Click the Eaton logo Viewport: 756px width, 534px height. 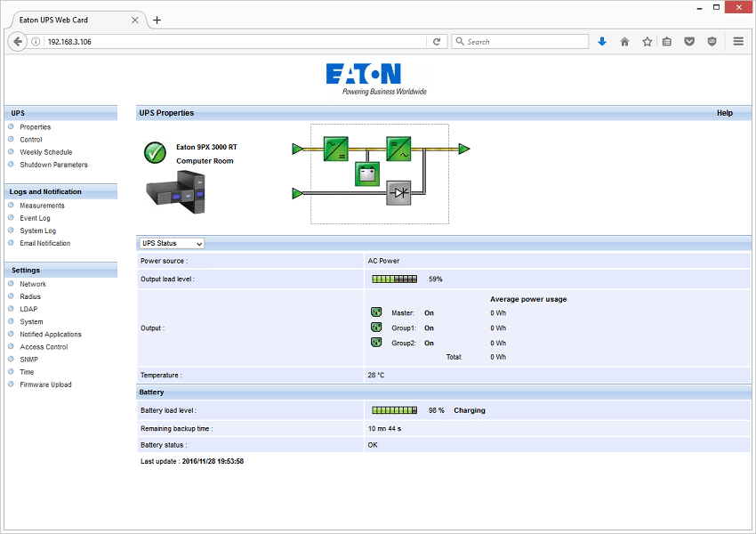click(x=377, y=78)
